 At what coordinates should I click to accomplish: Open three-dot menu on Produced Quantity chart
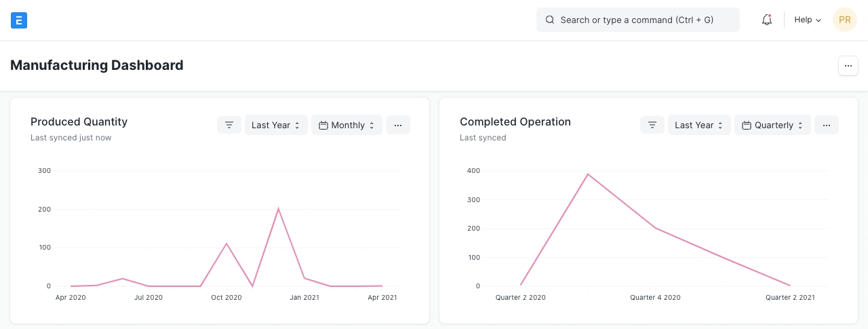(x=398, y=125)
